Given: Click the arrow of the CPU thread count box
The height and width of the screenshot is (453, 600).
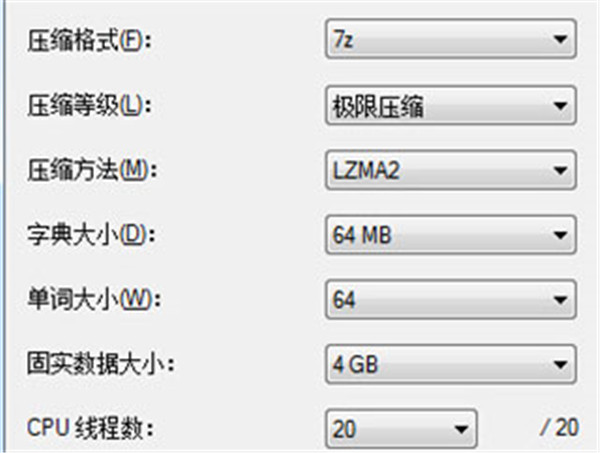Looking at the screenshot, I should 461,429.
